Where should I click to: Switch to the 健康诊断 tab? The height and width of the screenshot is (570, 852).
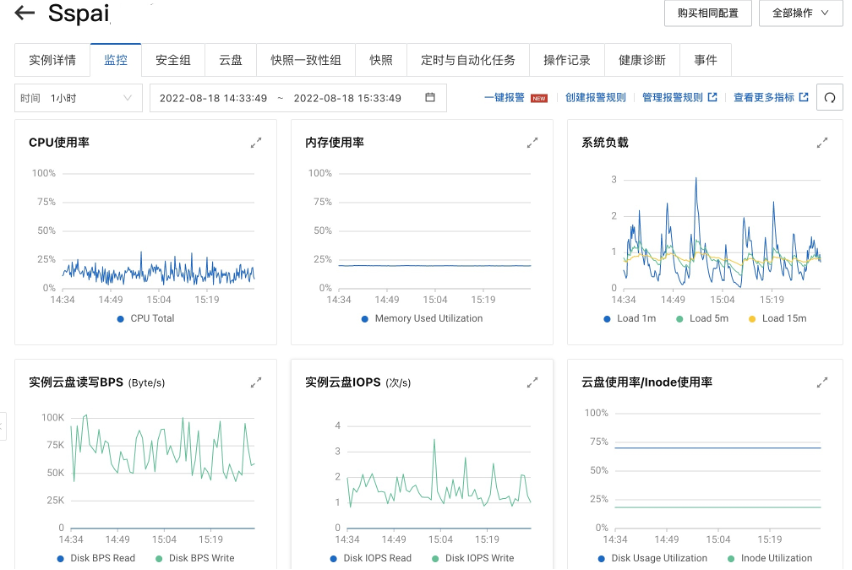[x=642, y=60]
